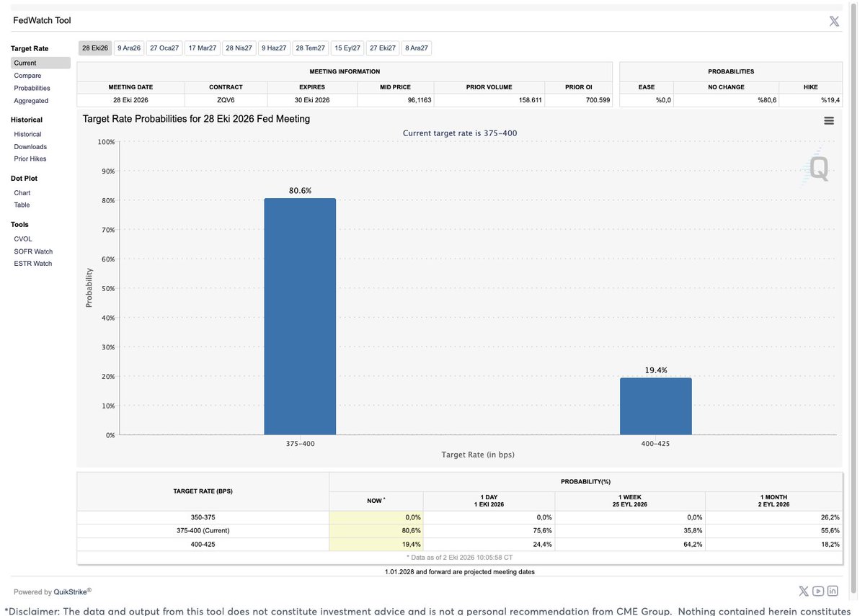Open the Aggregated view
The image size is (865, 616).
[x=31, y=101]
